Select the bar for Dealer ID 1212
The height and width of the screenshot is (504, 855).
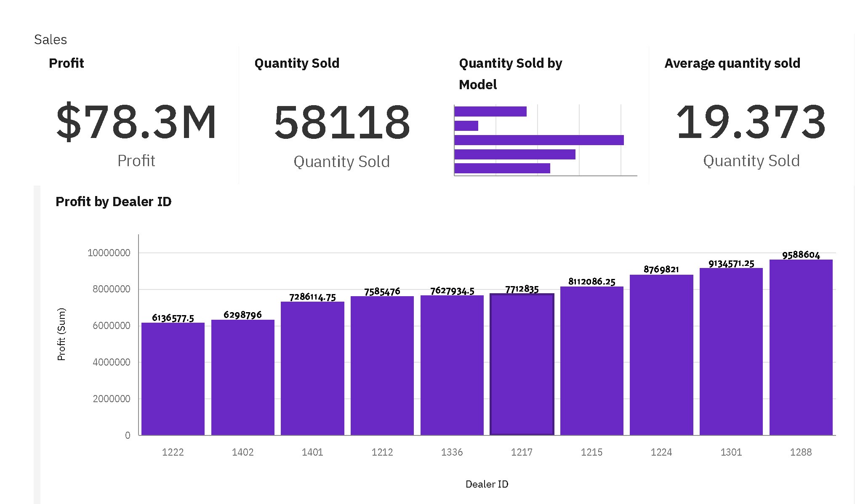(x=382, y=366)
